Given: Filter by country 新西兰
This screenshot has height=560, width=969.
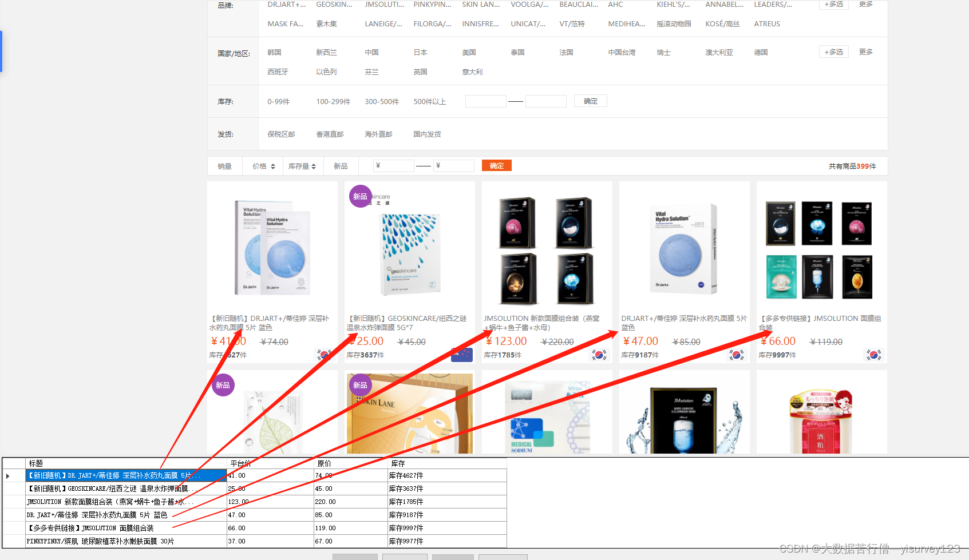Looking at the screenshot, I should click(x=327, y=53).
